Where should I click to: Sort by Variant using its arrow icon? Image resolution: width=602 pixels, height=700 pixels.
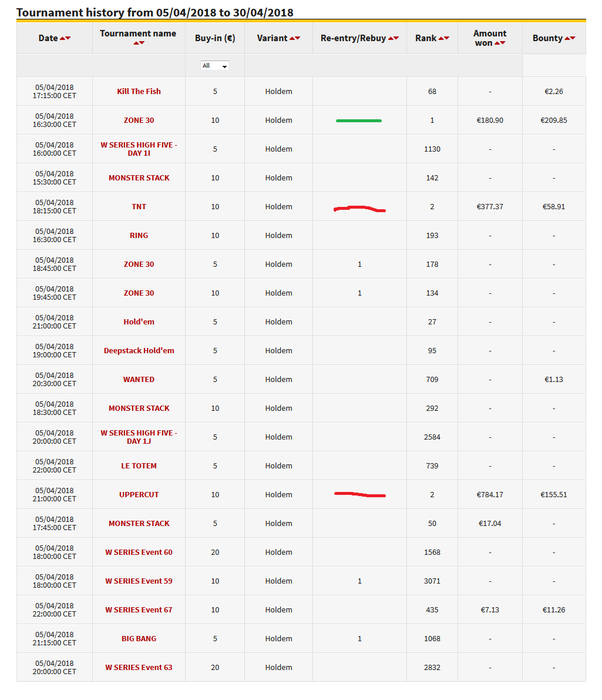(295, 38)
